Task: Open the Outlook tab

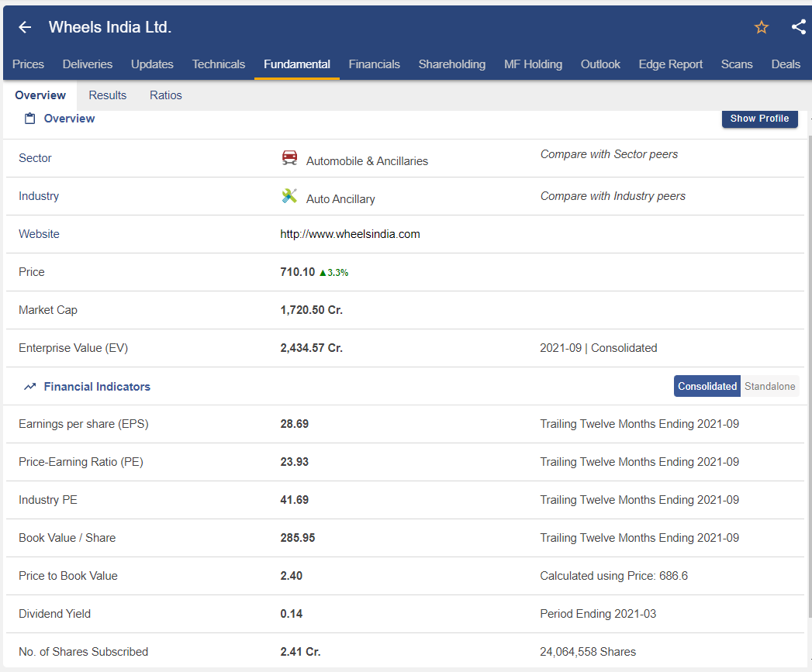Action: (x=600, y=64)
